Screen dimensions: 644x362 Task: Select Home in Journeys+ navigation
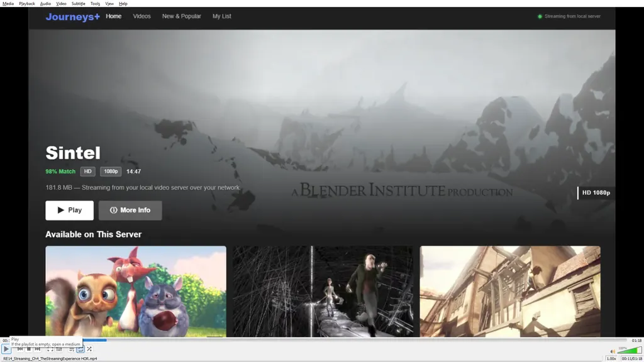tap(114, 16)
